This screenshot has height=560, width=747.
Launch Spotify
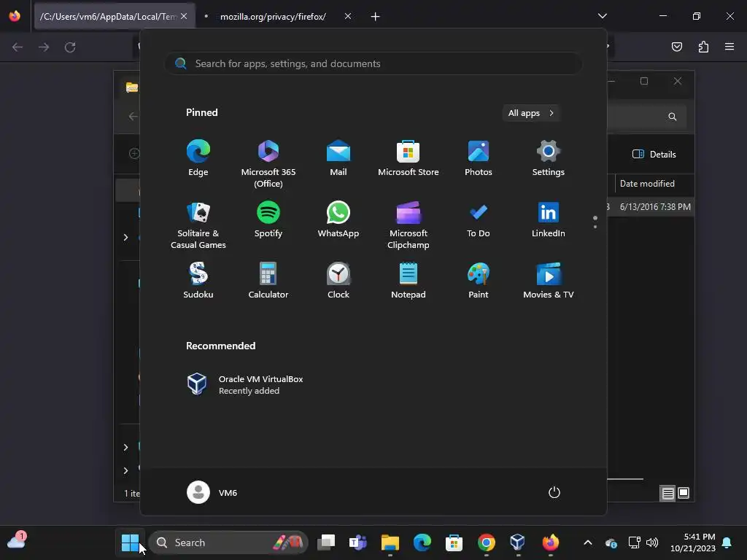coord(268,219)
